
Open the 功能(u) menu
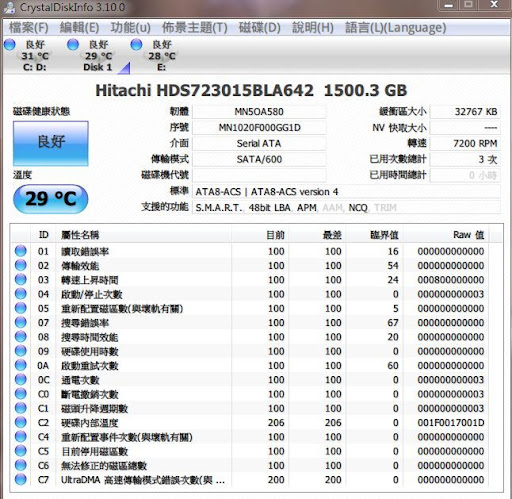[130, 28]
